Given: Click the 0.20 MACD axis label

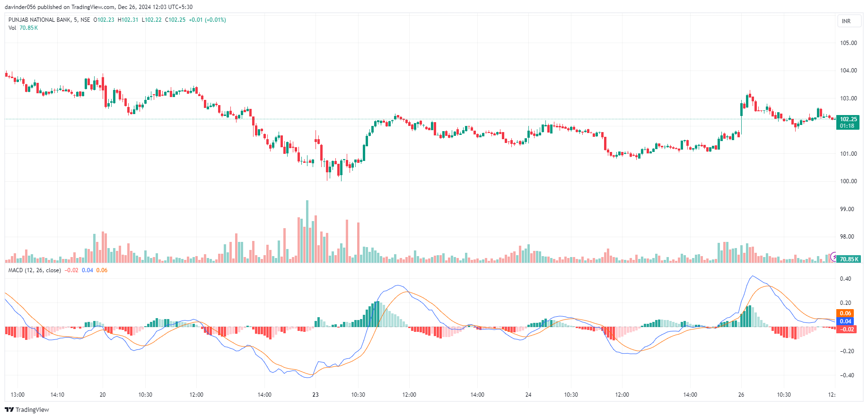Looking at the screenshot, I should pos(845,303).
